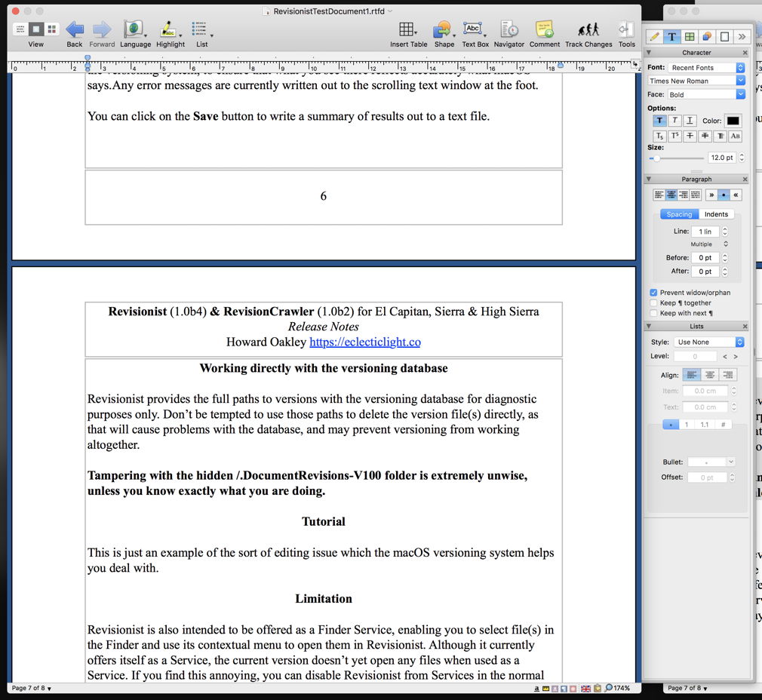Click the Back arrow in toolbar

74,30
